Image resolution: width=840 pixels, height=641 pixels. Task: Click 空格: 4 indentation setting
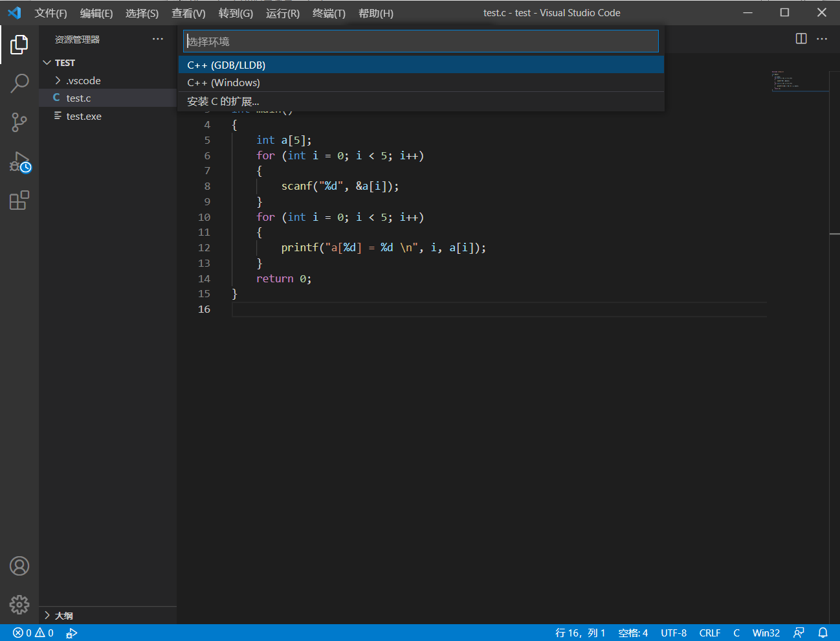[x=633, y=633]
